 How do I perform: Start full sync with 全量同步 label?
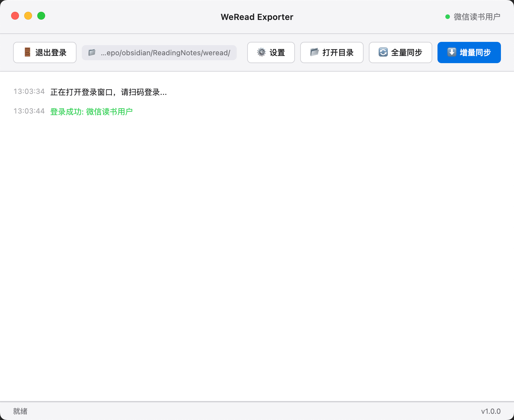[x=407, y=53]
